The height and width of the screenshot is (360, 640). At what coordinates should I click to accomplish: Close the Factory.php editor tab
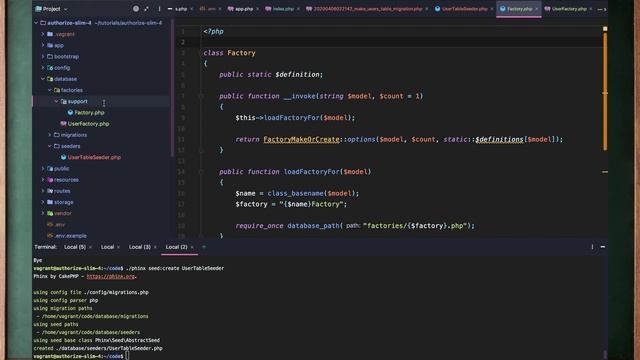pos(537,9)
